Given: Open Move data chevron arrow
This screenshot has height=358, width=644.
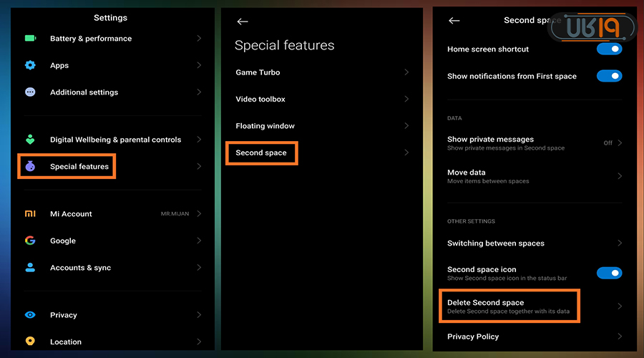Looking at the screenshot, I should (620, 176).
